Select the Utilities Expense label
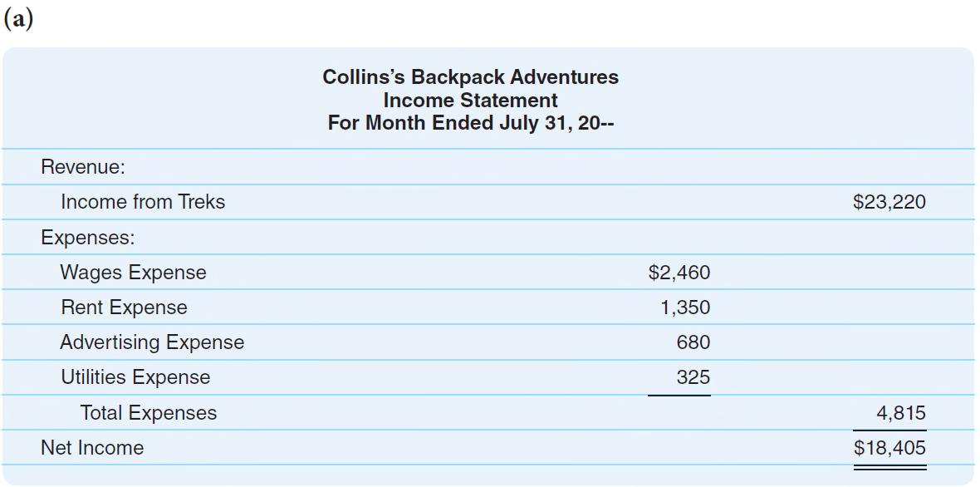Screen dimensions: 980x487 [x=135, y=377]
